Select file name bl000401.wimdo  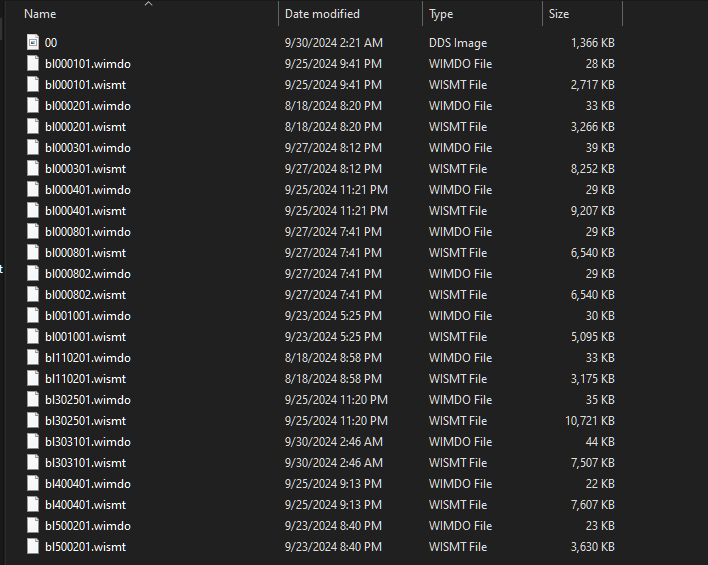pyautogui.click(x=88, y=190)
